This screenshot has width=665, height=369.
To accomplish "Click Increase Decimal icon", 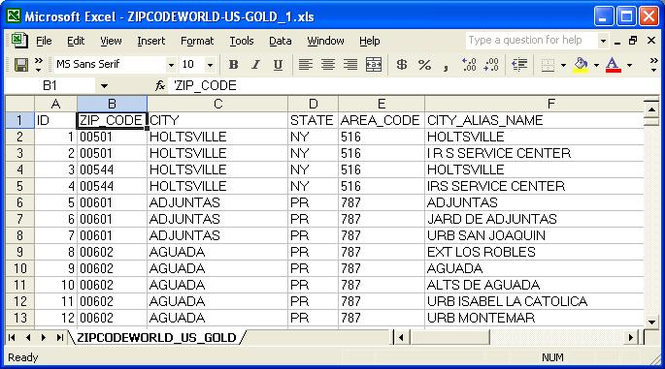I will click(x=469, y=65).
